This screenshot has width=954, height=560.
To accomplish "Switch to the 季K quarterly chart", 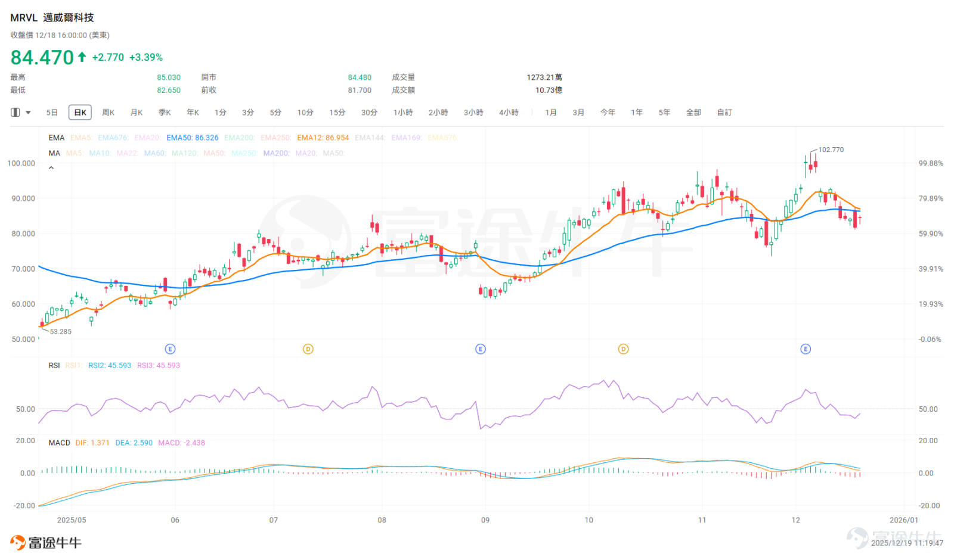I will pyautogui.click(x=165, y=113).
